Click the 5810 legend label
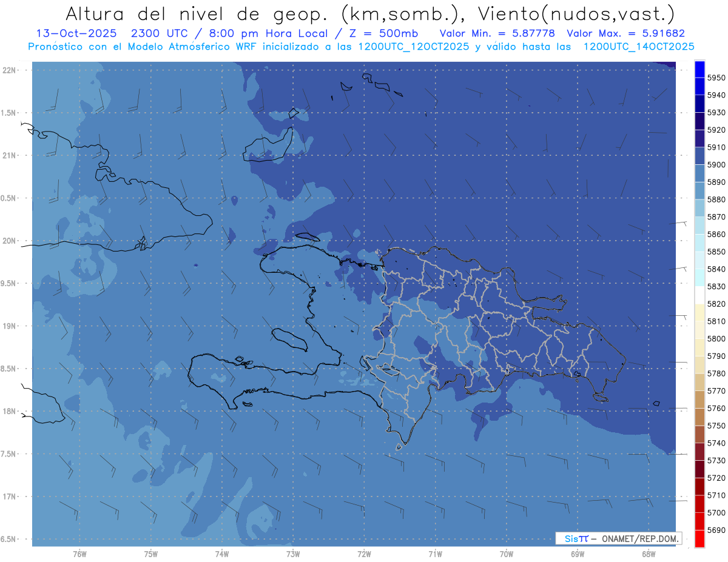The width and height of the screenshot is (728, 562). click(x=716, y=321)
